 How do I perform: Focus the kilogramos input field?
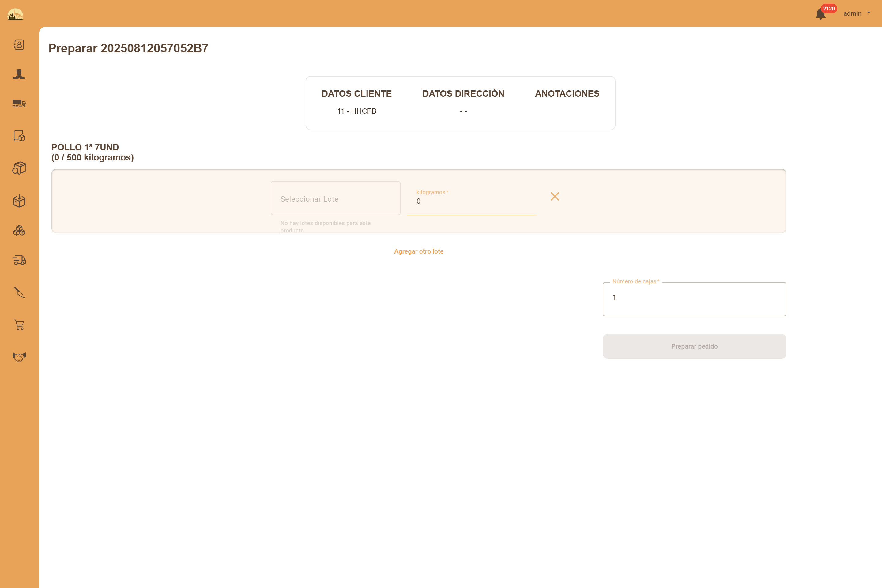[x=471, y=202]
